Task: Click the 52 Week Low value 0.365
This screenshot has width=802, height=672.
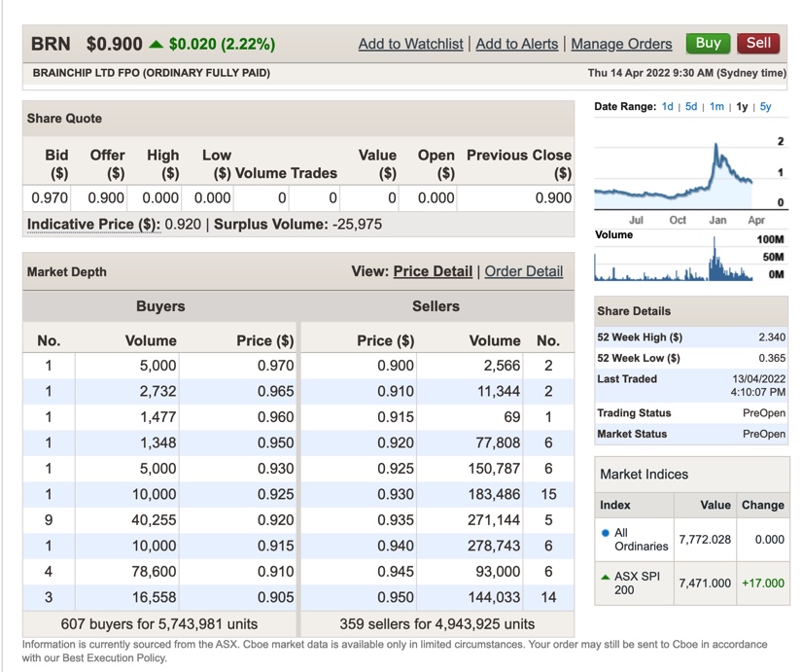Action: pos(772,358)
